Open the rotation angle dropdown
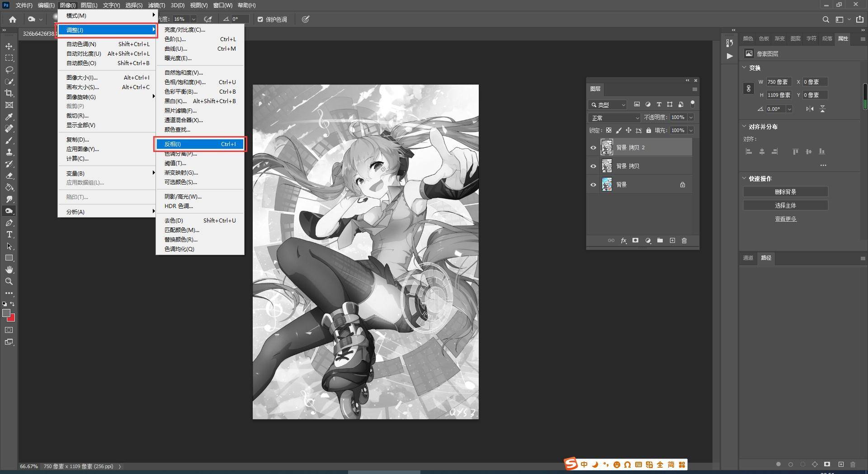This screenshot has height=474, width=868. pyautogui.click(x=789, y=109)
